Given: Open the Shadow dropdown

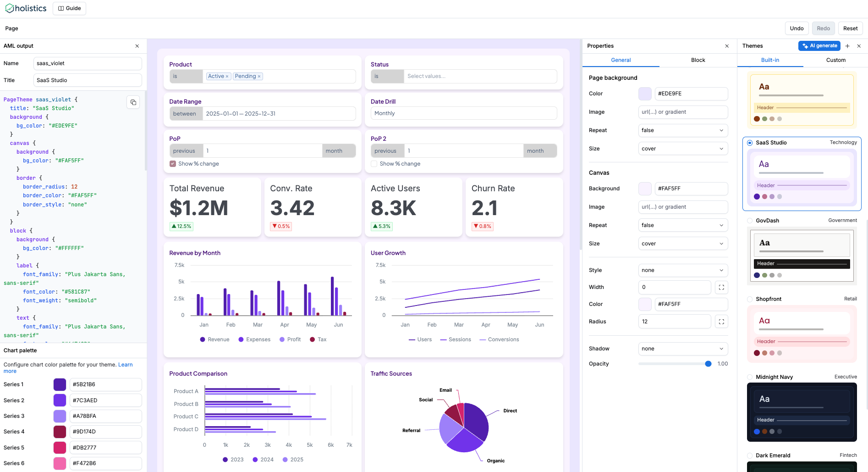Looking at the screenshot, I should point(682,349).
